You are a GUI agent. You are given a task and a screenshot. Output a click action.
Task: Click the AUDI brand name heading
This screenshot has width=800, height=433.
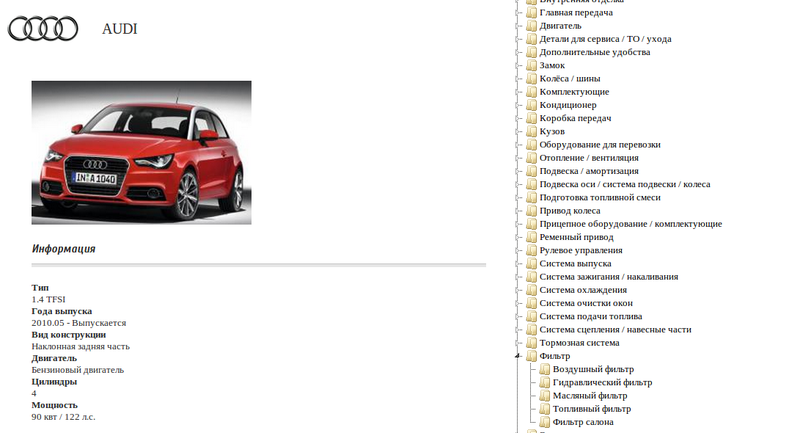120,29
